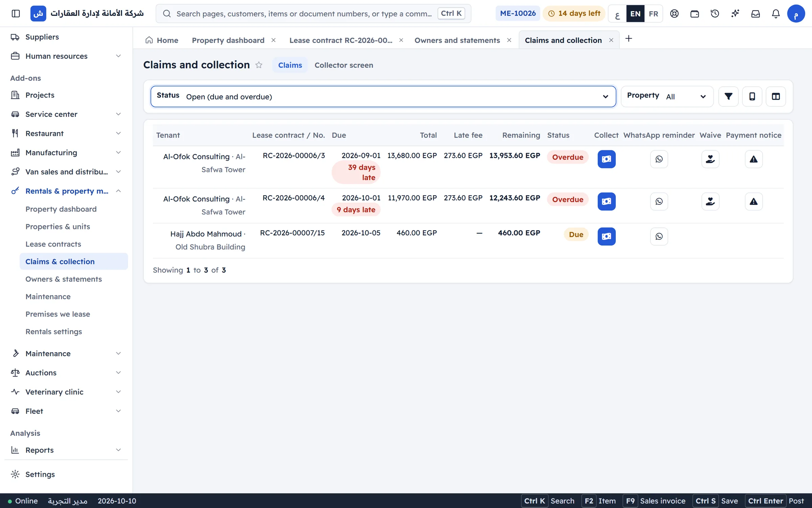The width and height of the screenshot is (812, 508).
Task: Expand Human resources menu
Action: point(66,56)
